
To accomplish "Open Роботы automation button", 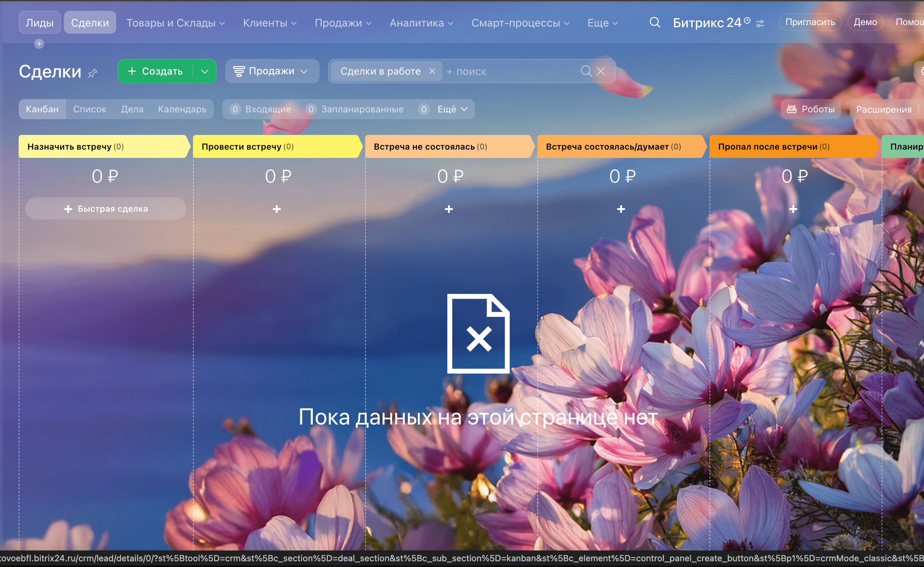I will 810,109.
